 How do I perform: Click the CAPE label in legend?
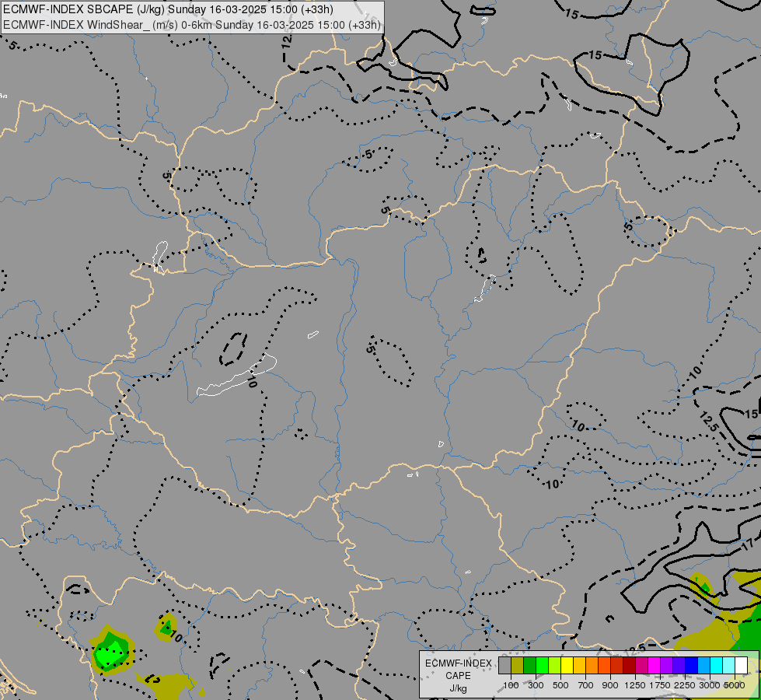[x=458, y=676]
